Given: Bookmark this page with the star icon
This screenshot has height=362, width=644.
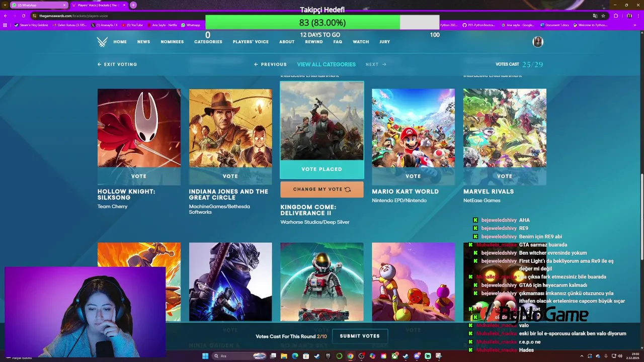Looking at the screenshot, I should point(603,16).
